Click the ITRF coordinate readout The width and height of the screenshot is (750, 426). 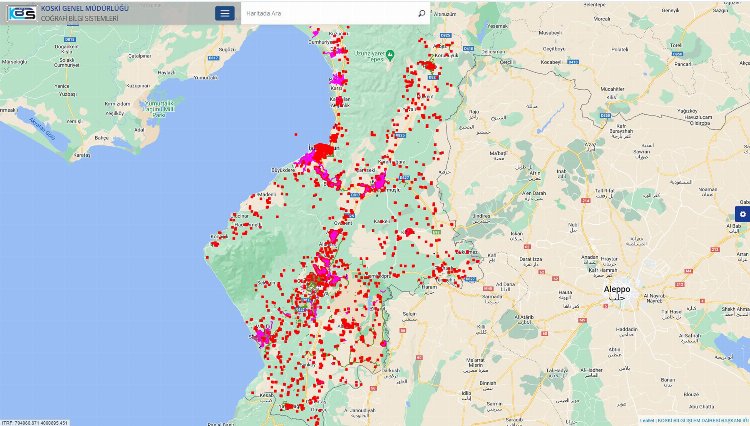[x=36, y=422]
